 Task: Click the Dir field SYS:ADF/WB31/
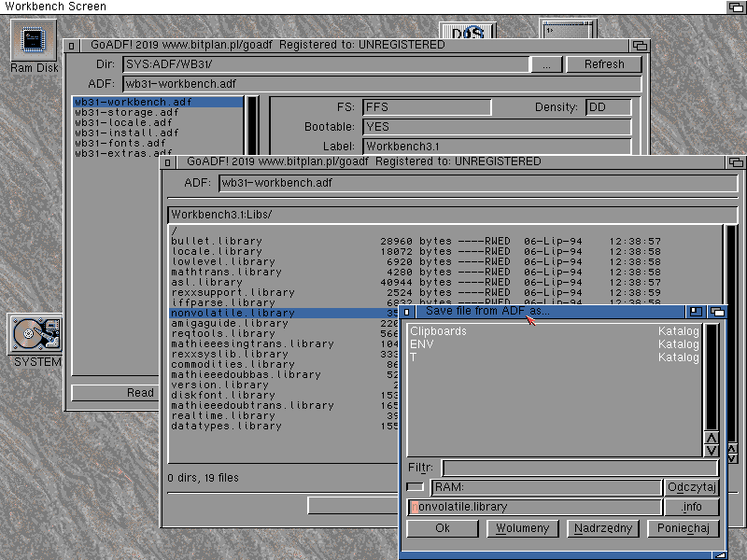click(x=326, y=64)
